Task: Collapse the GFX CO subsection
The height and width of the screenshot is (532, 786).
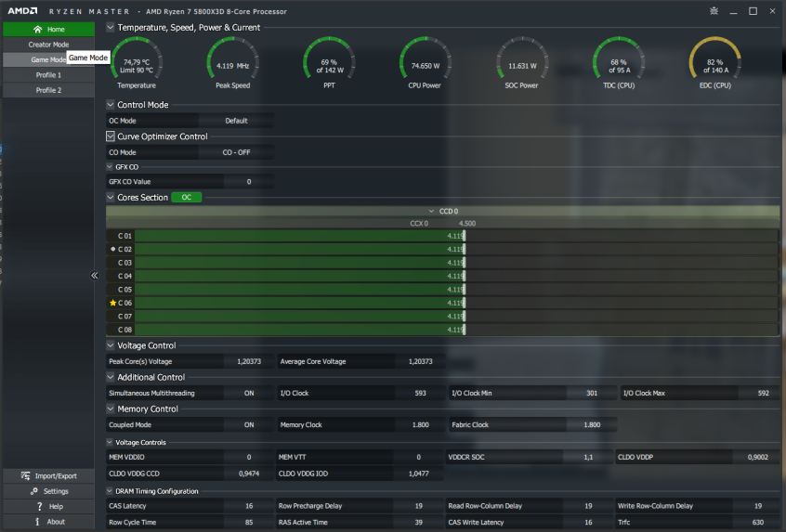Action: pyautogui.click(x=110, y=167)
